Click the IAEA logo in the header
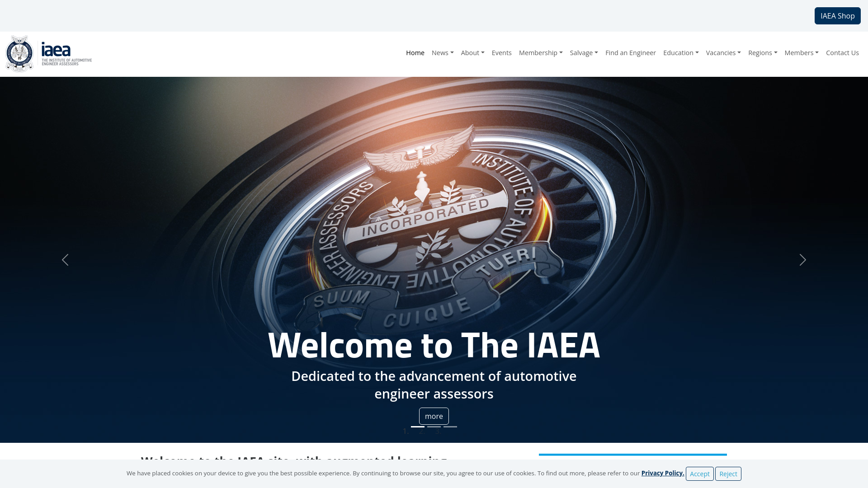Viewport: 868px width, 488px height. click(49, 54)
